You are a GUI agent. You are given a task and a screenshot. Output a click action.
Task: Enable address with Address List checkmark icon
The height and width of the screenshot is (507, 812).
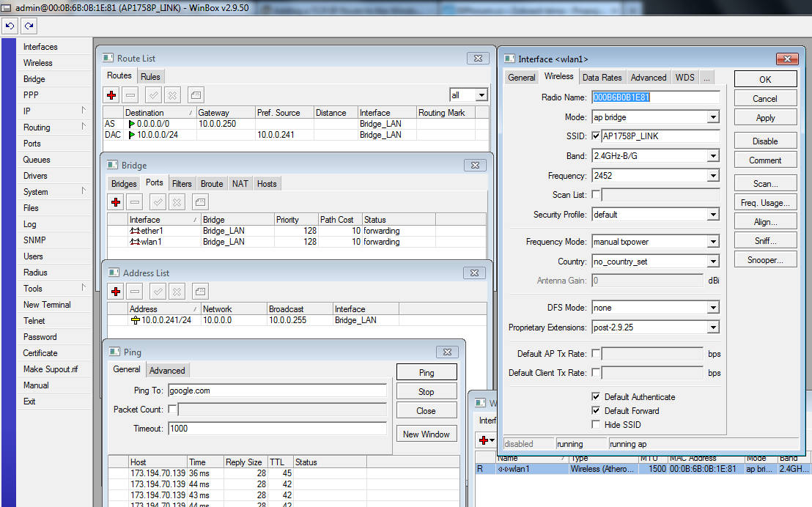[x=158, y=291]
